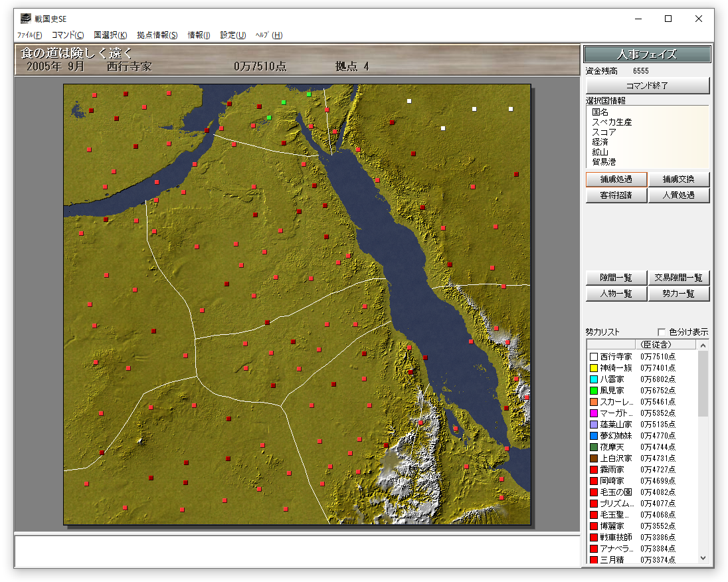Open the 拠点情報(S) menu
The image size is (728, 582).
click(157, 35)
